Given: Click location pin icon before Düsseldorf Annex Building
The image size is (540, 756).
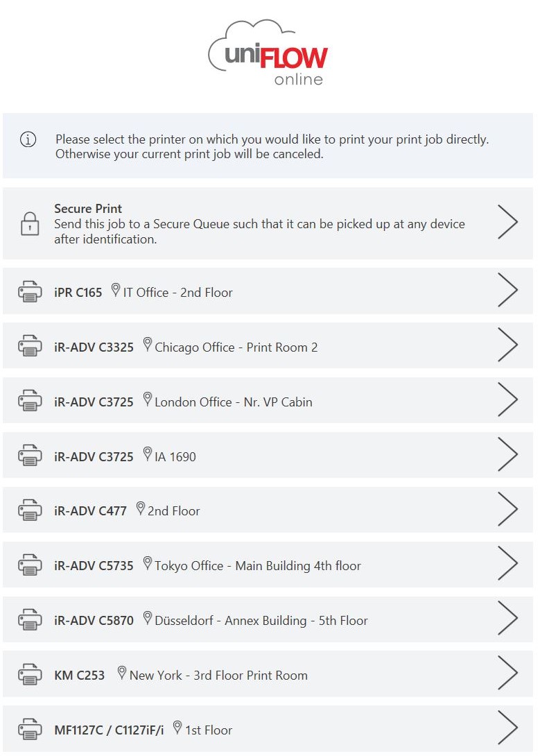Looking at the screenshot, I should click(x=148, y=617).
